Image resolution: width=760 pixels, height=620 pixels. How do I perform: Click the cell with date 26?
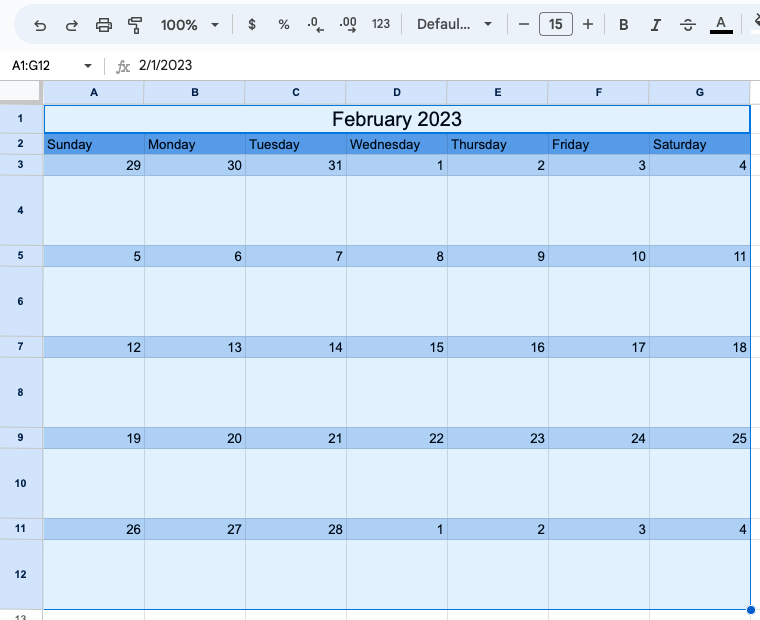point(94,529)
